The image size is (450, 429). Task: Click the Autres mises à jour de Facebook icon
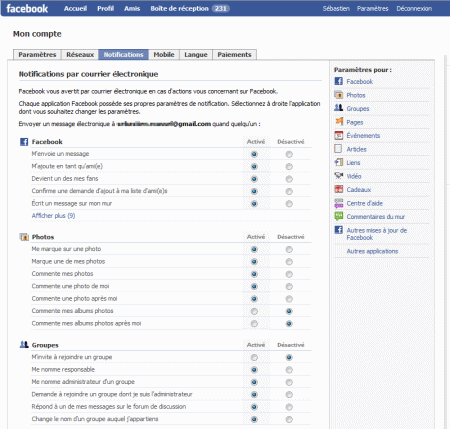(x=339, y=230)
